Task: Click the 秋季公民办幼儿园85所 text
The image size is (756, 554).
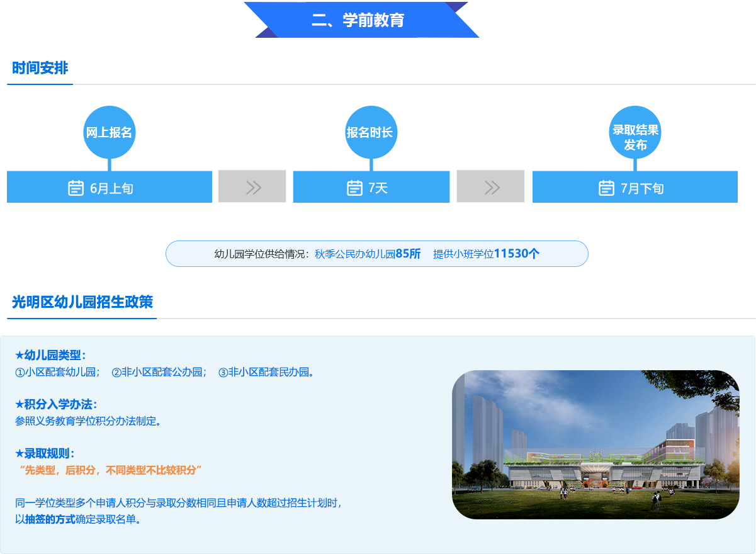Action: (368, 254)
